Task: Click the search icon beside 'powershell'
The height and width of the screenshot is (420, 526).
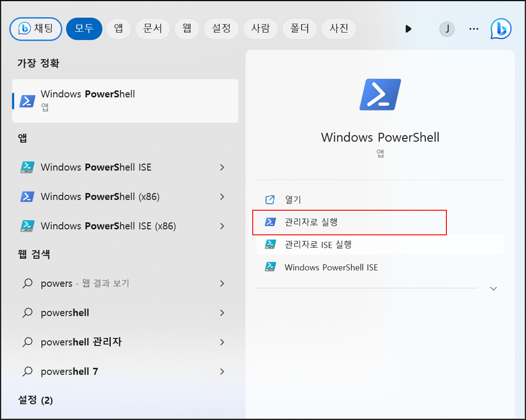Action: pos(27,313)
